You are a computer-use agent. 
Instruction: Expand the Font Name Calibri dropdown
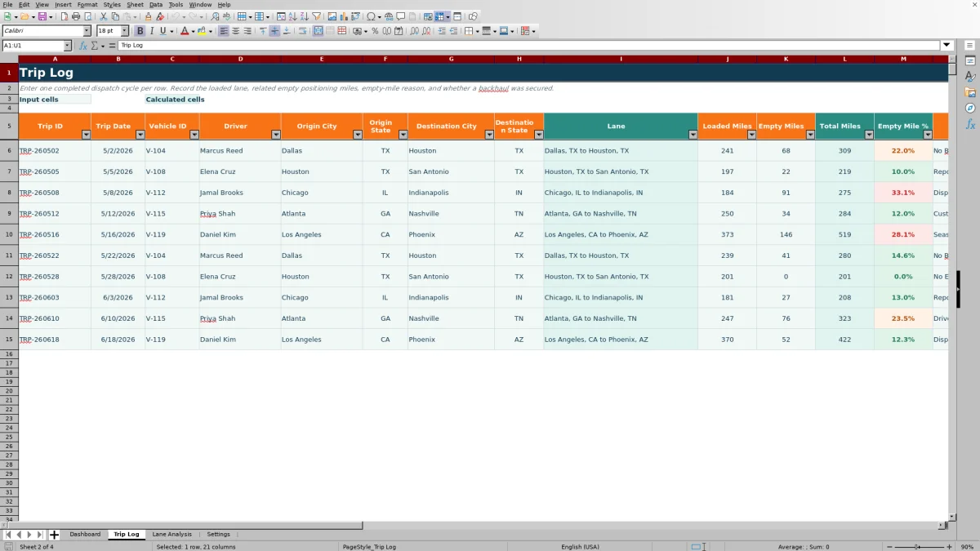pyautogui.click(x=87, y=31)
